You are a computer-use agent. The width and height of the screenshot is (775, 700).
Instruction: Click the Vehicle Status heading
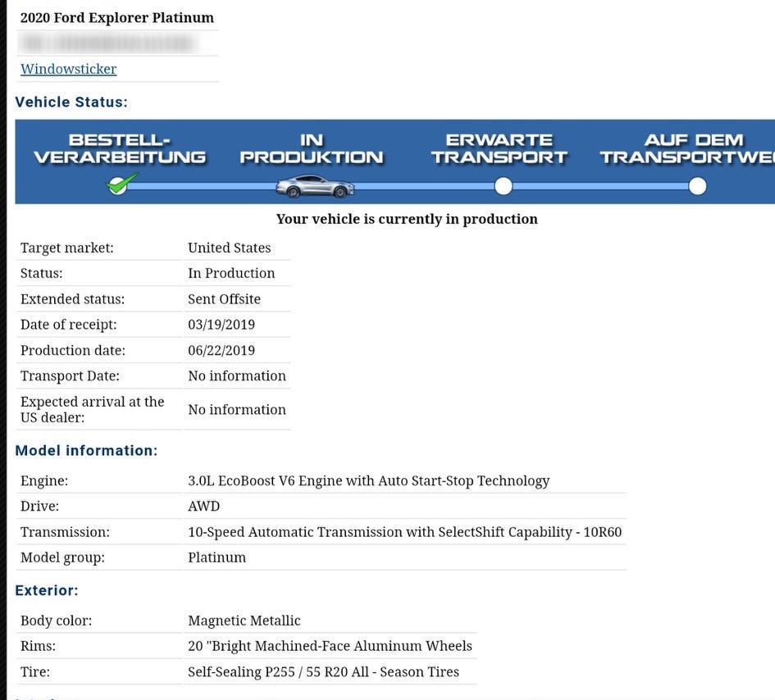(71, 102)
